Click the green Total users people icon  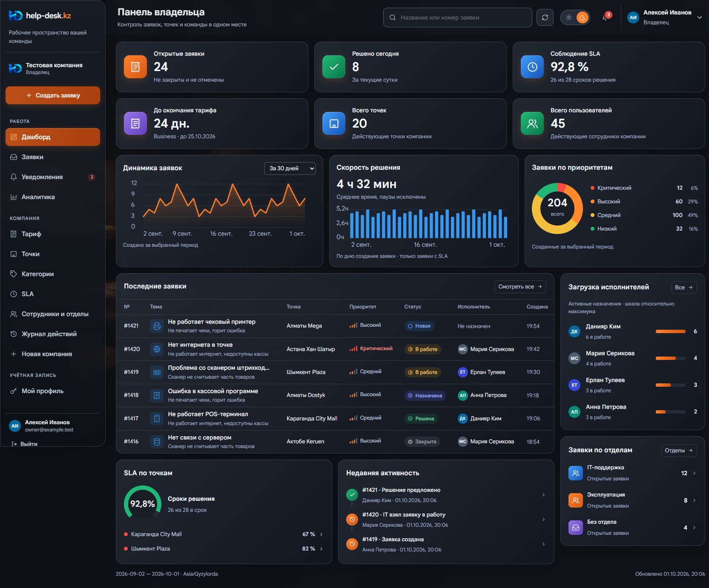point(532,123)
